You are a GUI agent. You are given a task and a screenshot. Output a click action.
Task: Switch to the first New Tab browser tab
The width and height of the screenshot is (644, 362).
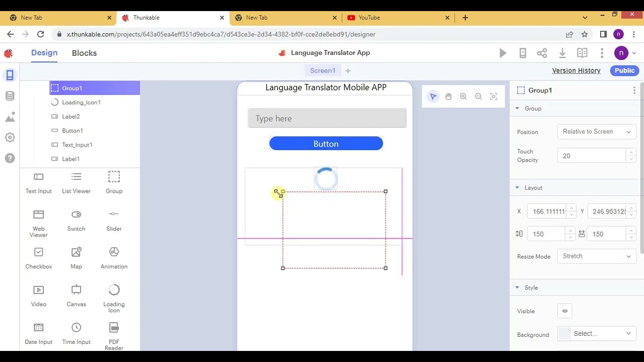tap(59, 18)
